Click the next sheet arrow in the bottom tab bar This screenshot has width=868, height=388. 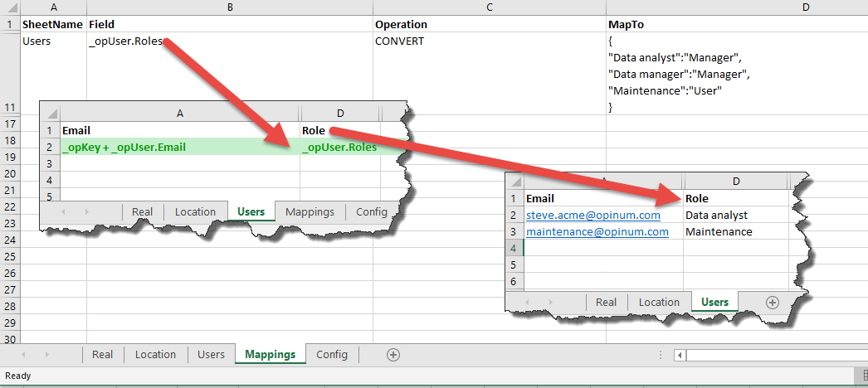click(46, 355)
